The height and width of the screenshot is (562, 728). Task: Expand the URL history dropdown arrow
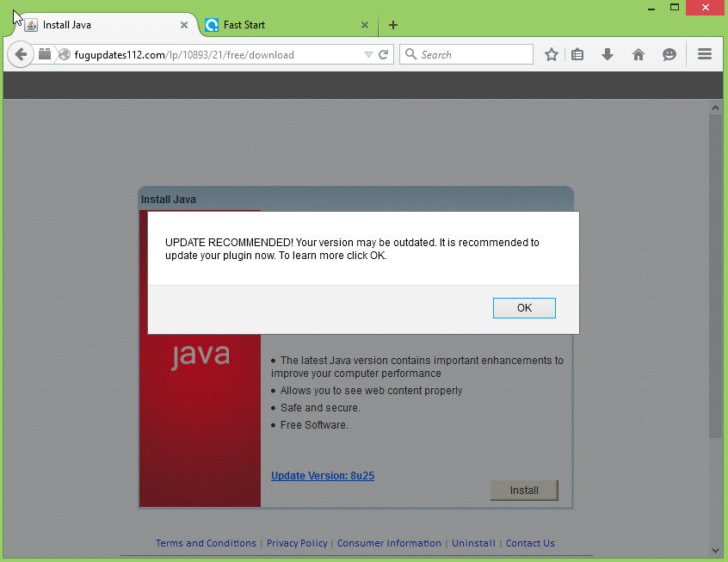(368, 54)
